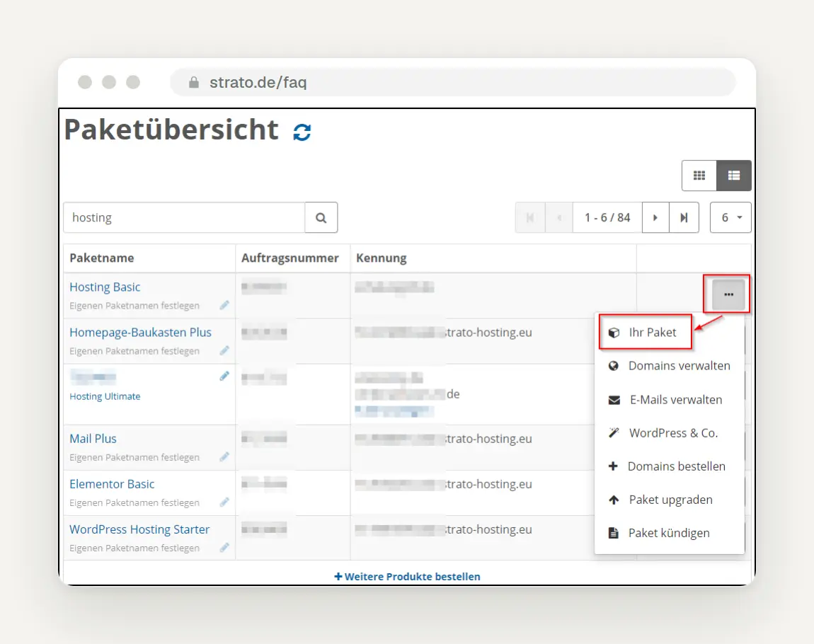Go to the next results page
The image size is (814, 644).
click(x=655, y=217)
